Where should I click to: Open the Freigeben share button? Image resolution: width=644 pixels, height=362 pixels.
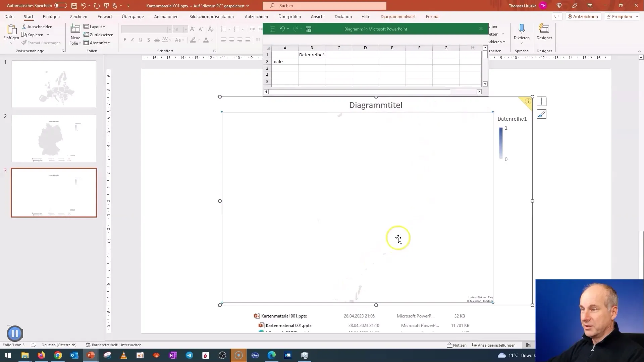(622, 16)
